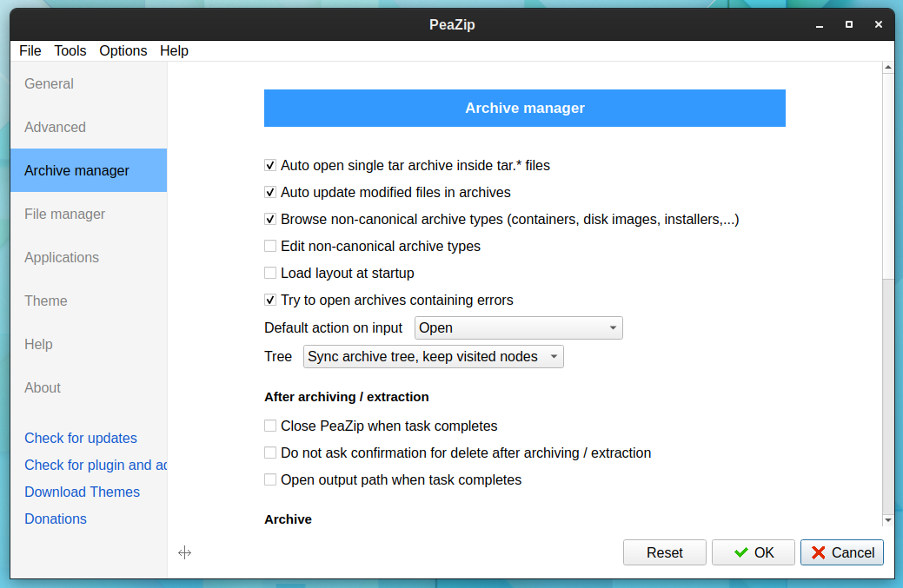
Task: Enable Open output path when task completes
Action: (270, 479)
